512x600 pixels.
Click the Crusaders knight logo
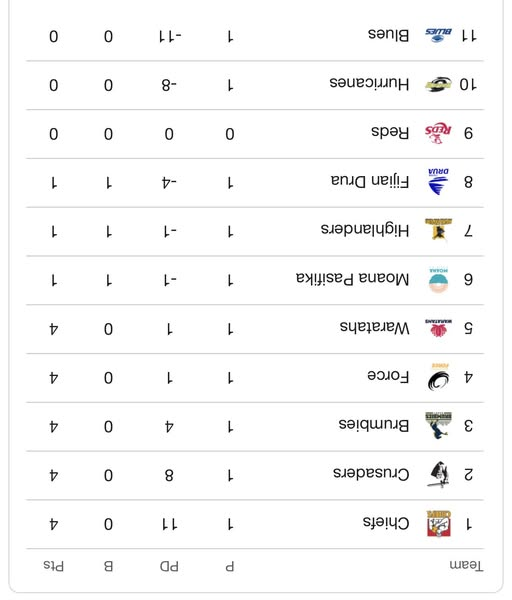[x=439, y=475]
